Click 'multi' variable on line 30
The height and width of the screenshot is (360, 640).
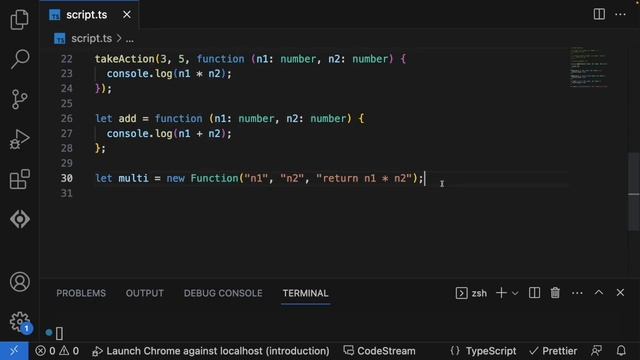coord(133,178)
